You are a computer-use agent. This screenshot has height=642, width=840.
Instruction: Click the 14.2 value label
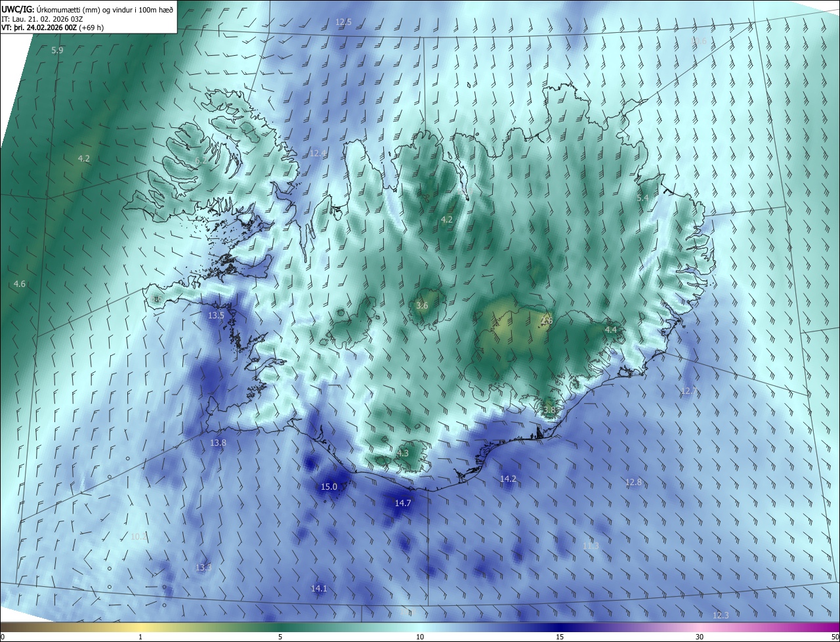508,479
